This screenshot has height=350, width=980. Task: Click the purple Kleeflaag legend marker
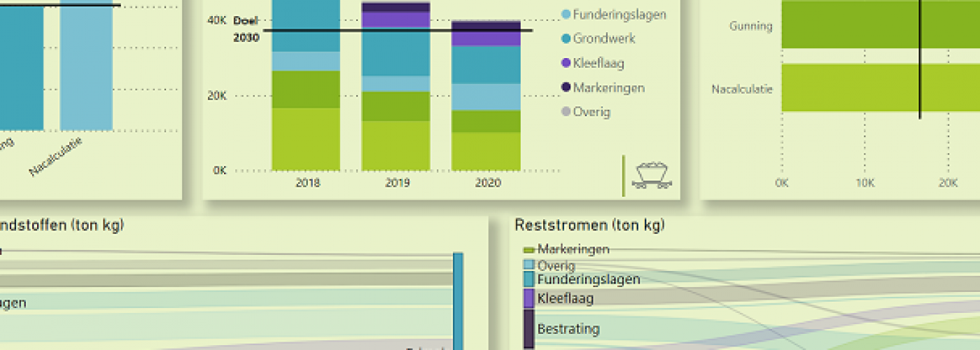pos(566,63)
